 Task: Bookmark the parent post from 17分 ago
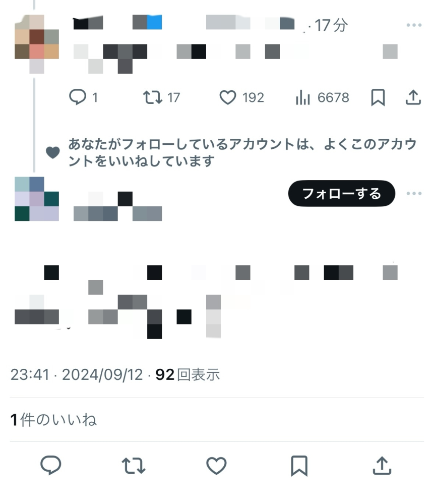(x=378, y=97)
